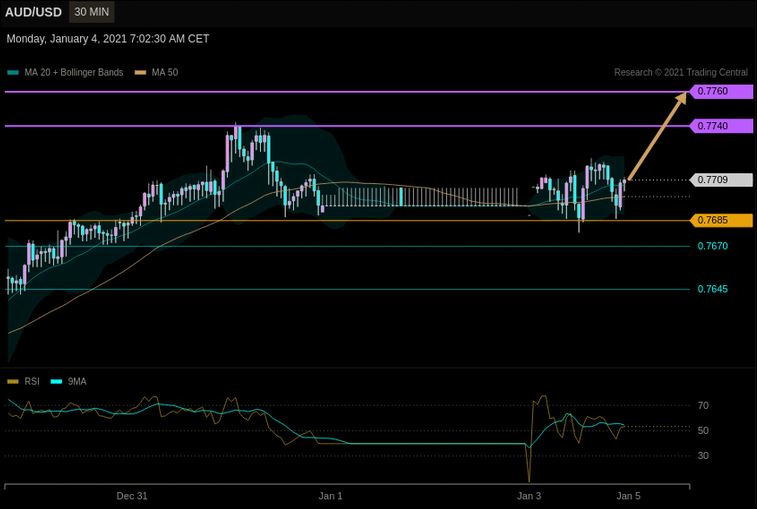The image size is (757, 509).
Task: Click the Research © 2021 Trading Central credit
Action: pyautogui.click(x=681, y=72)
